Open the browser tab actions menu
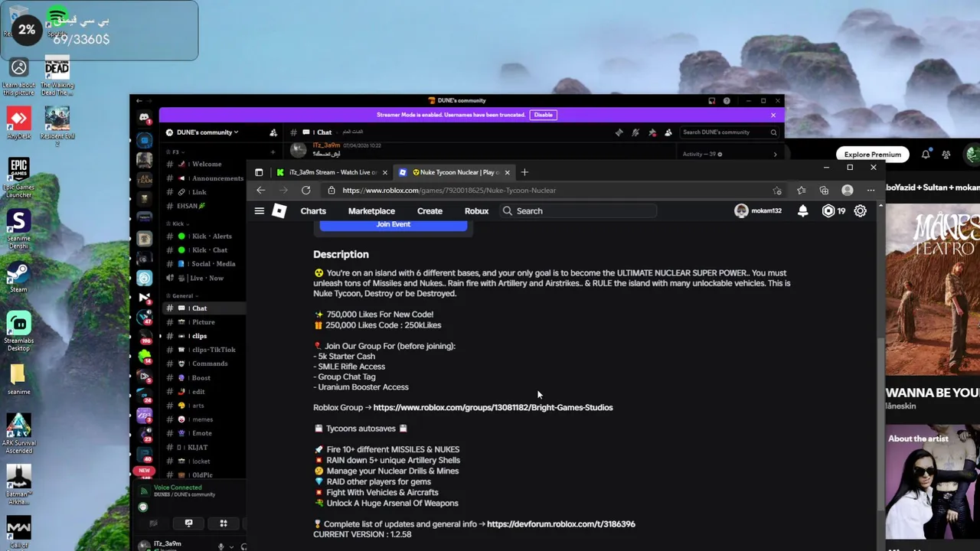This screenshot has height=551, width=980. [x=259, y=172]
